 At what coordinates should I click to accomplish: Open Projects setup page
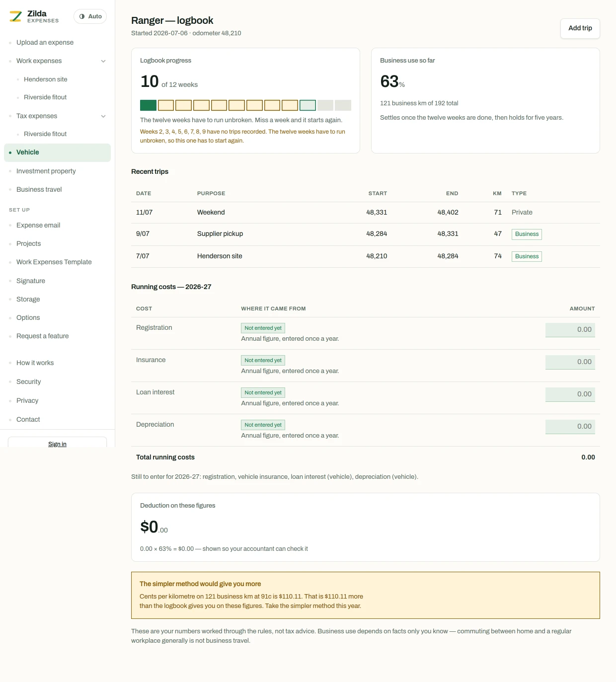tap(28, 244)
